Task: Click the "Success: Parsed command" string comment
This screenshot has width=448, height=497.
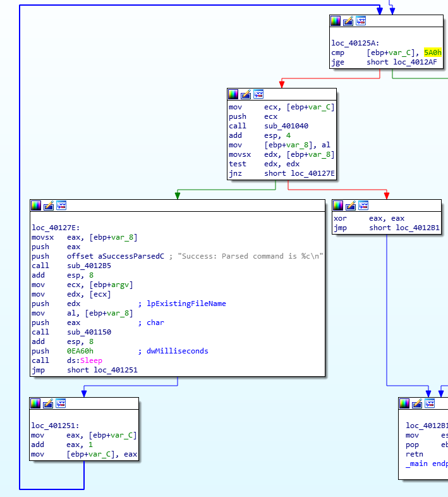Action: 250,256
